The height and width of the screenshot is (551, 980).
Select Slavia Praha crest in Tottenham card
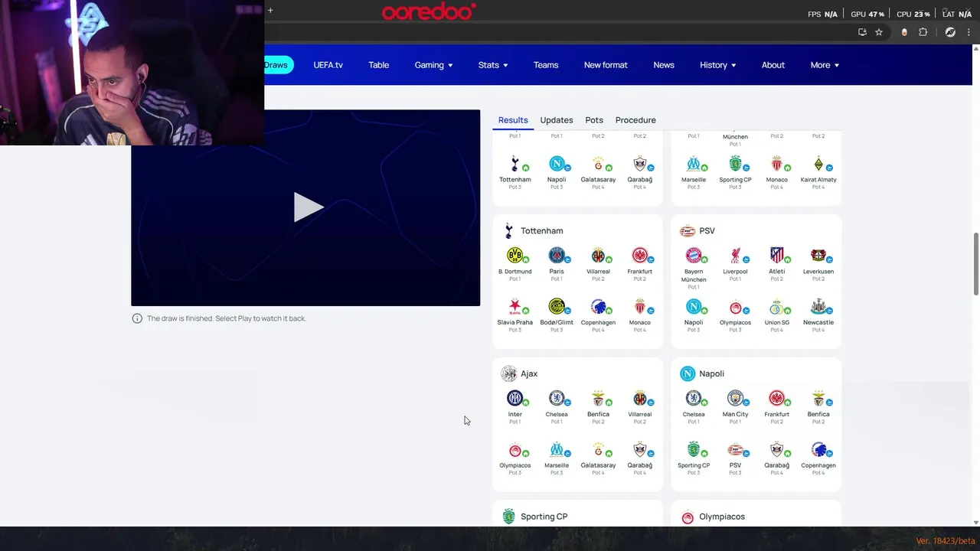click(514, 306)
